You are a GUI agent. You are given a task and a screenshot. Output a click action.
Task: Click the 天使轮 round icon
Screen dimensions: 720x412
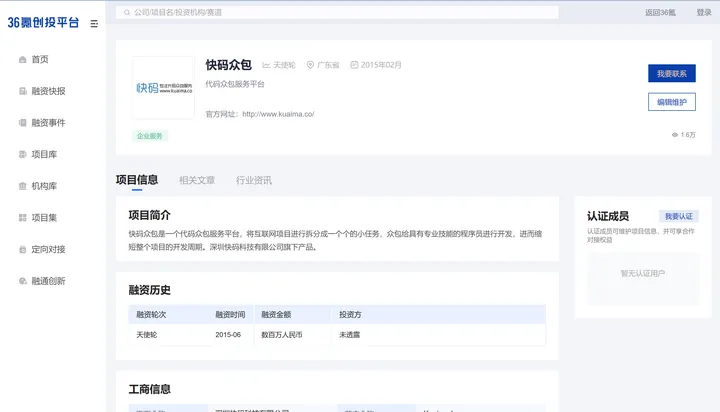[266, 65]
